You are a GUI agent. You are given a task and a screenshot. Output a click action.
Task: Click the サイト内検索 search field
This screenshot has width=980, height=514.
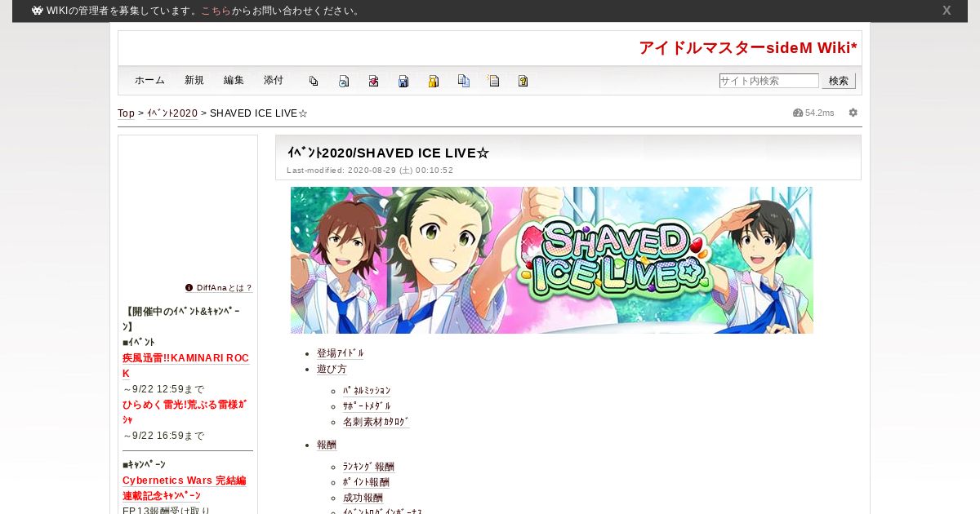[x=768, y=81]
